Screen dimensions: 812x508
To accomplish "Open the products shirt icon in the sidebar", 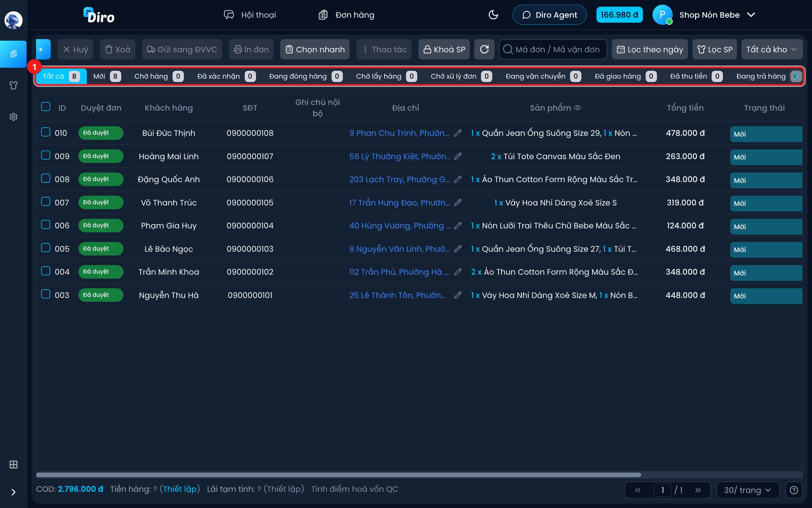I will [x=14, y=85].
